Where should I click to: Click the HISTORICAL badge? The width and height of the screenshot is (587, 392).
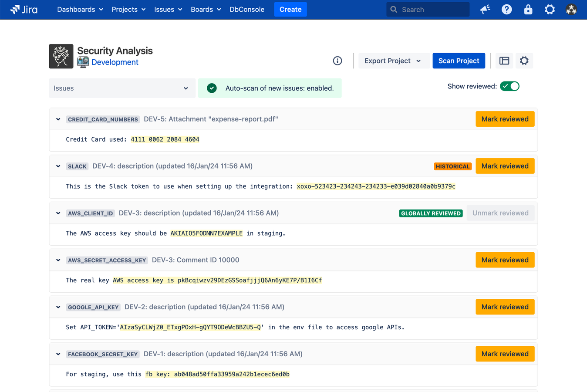(453, 166)
